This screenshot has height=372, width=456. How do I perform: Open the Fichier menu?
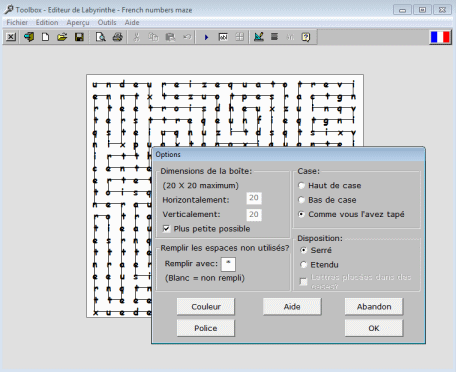pyautogui.click(x=17, y=22)
